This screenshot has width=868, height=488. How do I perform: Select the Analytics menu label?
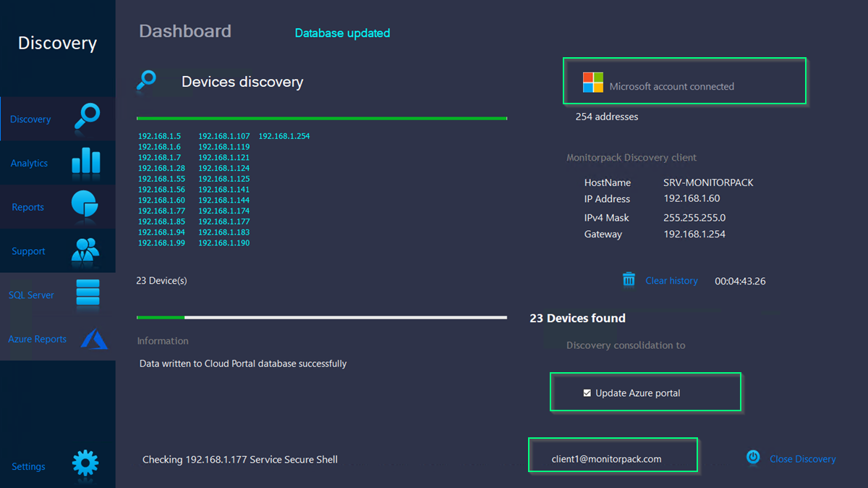[29, 163]
